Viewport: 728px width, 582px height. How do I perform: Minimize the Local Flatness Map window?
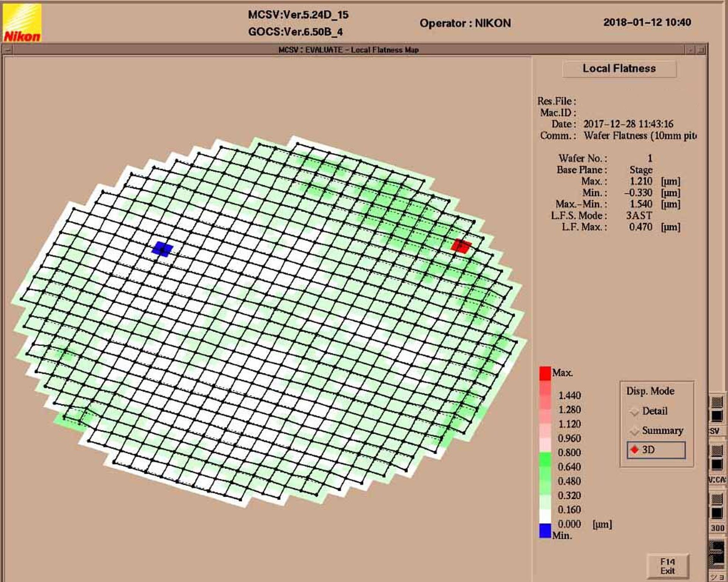[x=690, y=50]
